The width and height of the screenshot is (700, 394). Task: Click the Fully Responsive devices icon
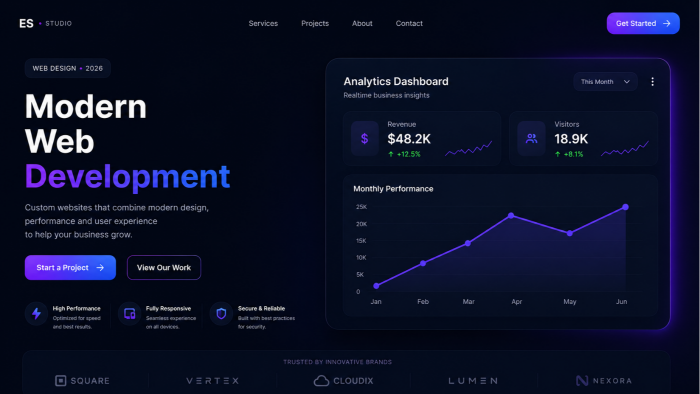click(129, 314)
